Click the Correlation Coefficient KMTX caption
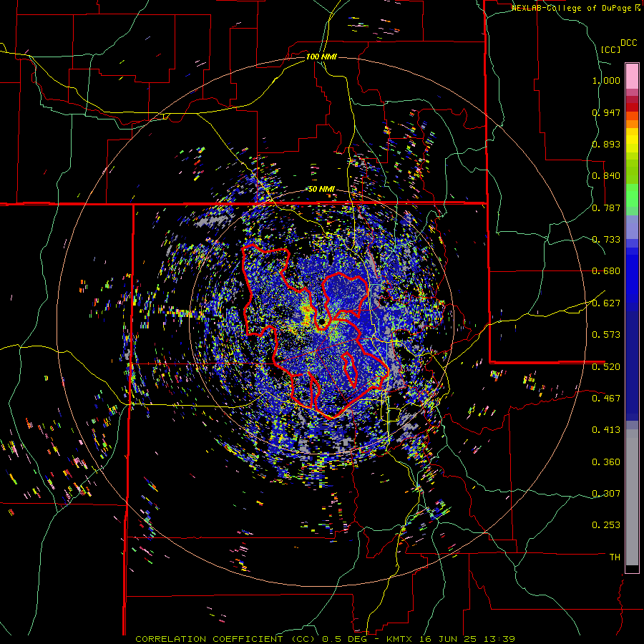The height and width of the screenshot is (644, 644). tap(326, 639)
